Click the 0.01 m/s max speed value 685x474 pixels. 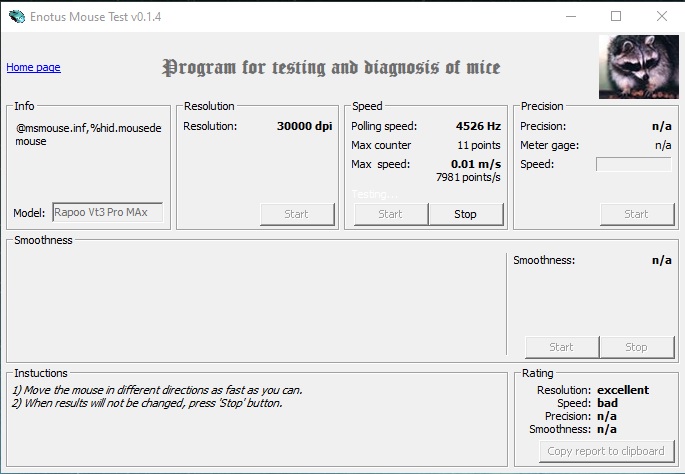click(476, 164)
